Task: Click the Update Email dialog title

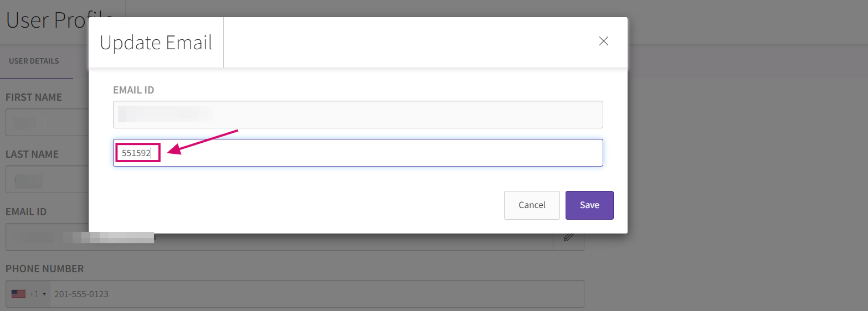Action: pyautogui.click(x=156, y=43)
